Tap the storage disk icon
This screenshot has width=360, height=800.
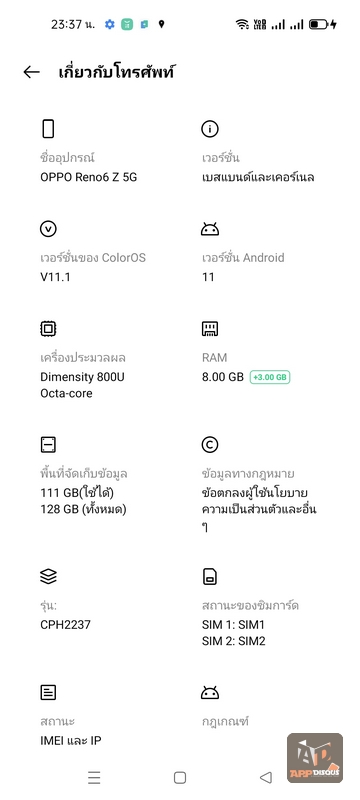(x=48, y=445)
